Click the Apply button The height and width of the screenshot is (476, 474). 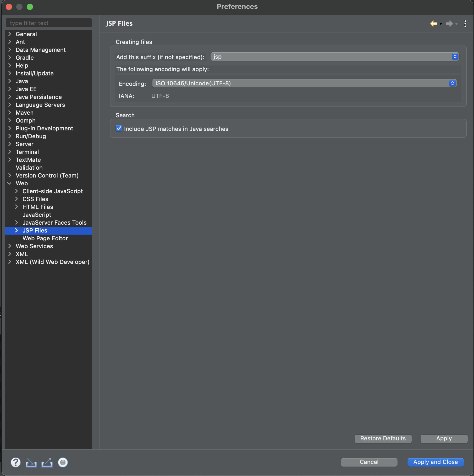pos(444,439)
